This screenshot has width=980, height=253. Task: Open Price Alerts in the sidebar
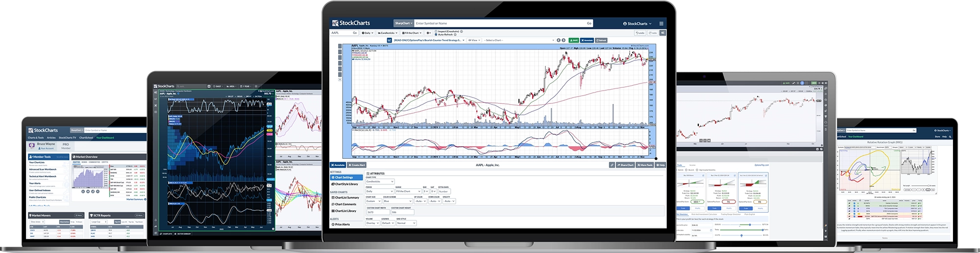tap(342, 225)
